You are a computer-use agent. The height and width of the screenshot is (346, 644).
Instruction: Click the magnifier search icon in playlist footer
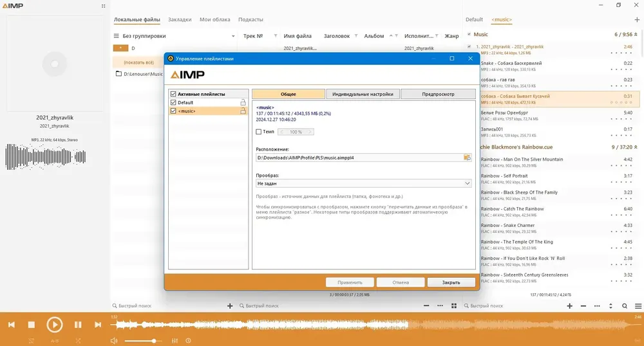[624, 306]
